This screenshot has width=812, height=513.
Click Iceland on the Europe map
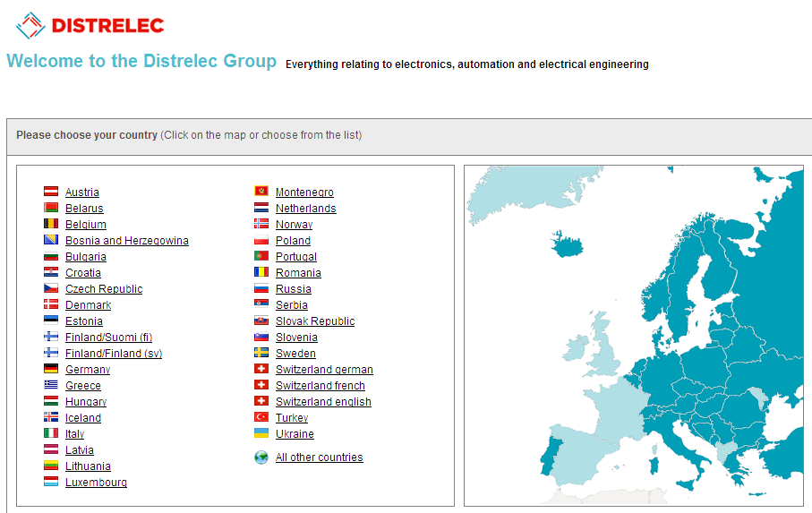(x=568, y=244)
